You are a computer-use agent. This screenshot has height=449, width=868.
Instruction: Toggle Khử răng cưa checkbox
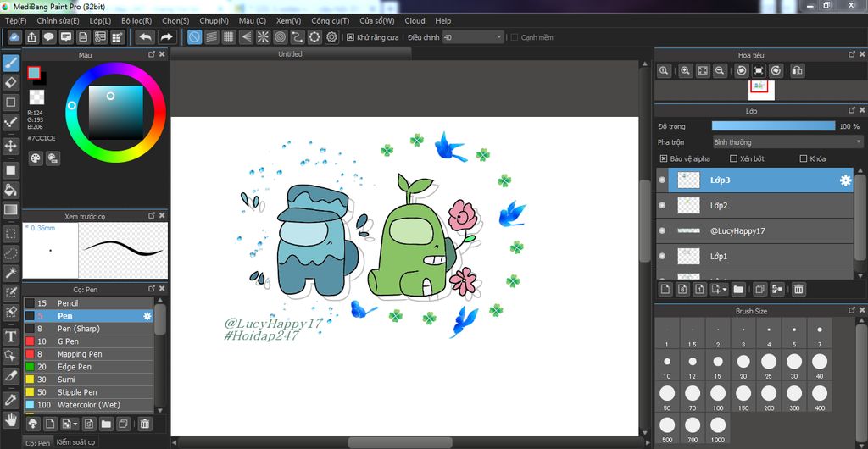[x=350, y=37]
